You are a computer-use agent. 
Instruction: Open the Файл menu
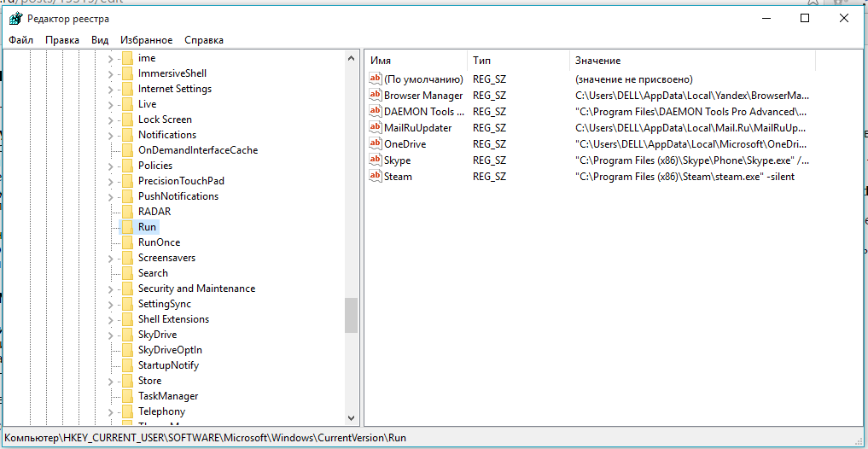(21, 40)
